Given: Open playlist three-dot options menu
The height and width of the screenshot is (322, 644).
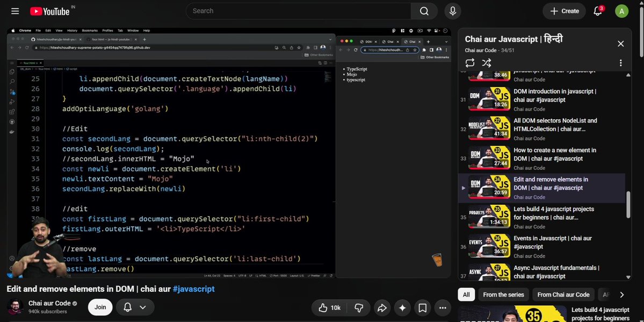Looking at the screenshot, I should click(x=620, y=63).
